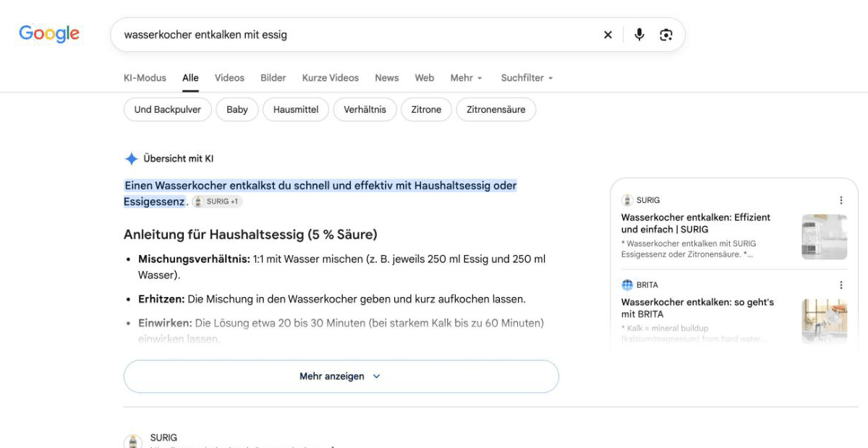Click the highlighted Haushaltsessig summary sentence
This screenshot has height=448, width=868.
(x=320, y=194)
